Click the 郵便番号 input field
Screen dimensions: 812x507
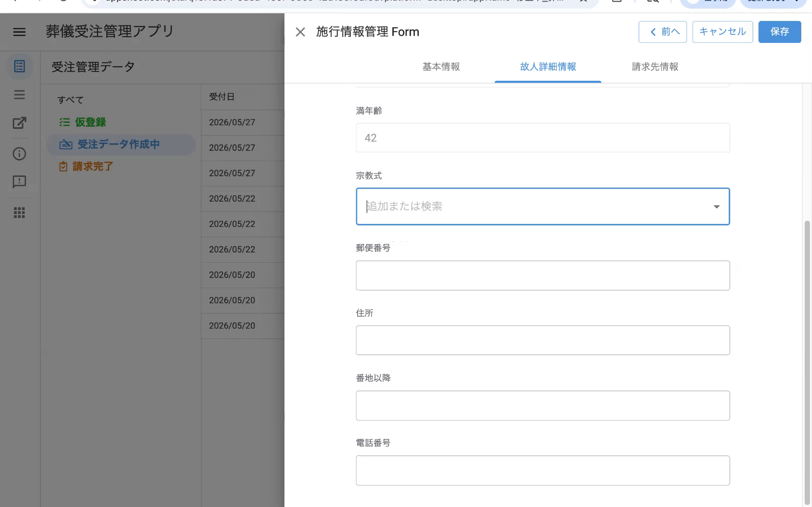point(543,275)
